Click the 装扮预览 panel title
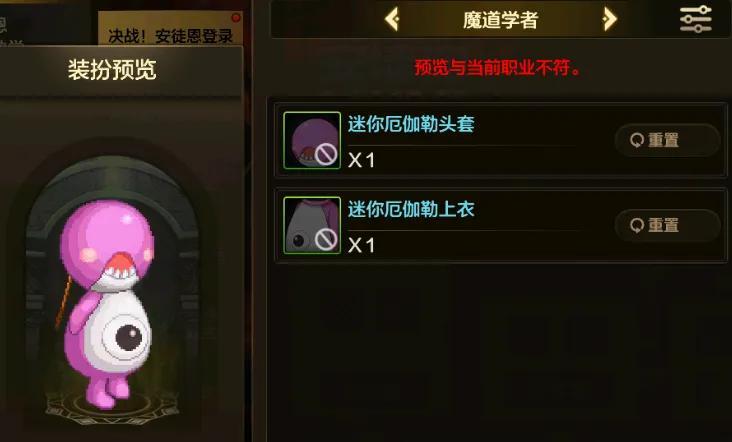This screenshot has height=442, width=732. click(x=112, y=70)
